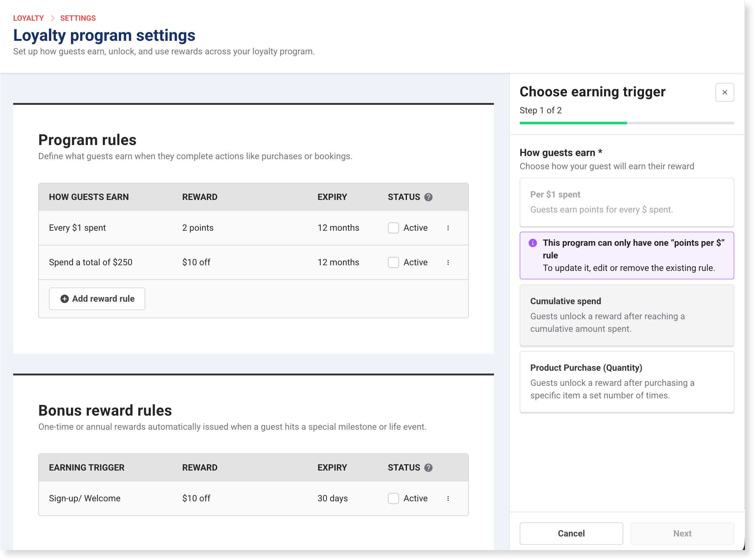755x560 pixels.
Task: Toggle Active checkbox for Every $1 spent
Action: [394, 228]
